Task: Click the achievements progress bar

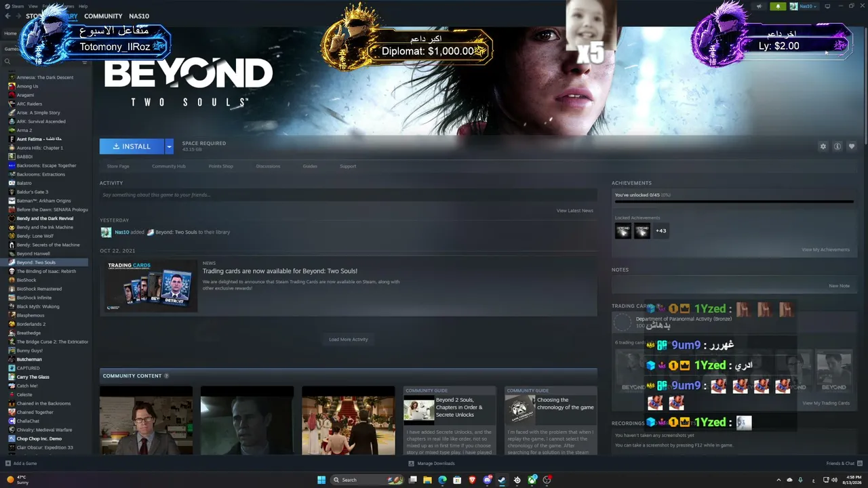Action: click(x=734, y=201)
